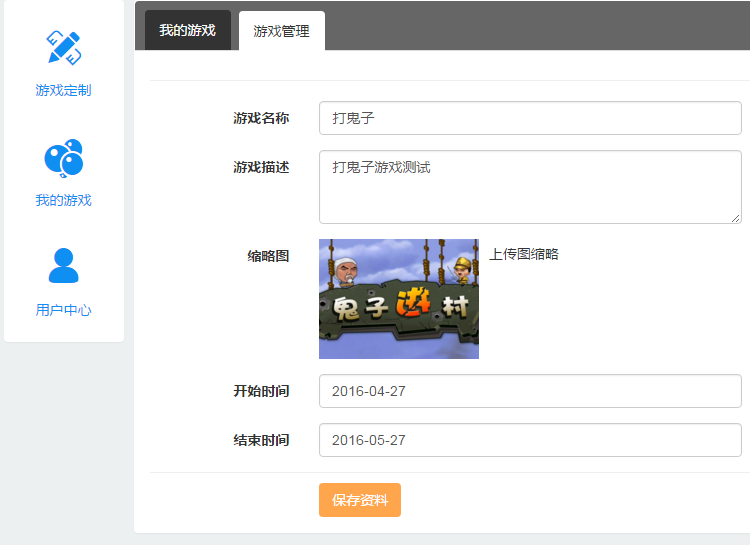Click the 开始时间 label
This screenshot has width=750, height=545.
click(x=261, y=391)
